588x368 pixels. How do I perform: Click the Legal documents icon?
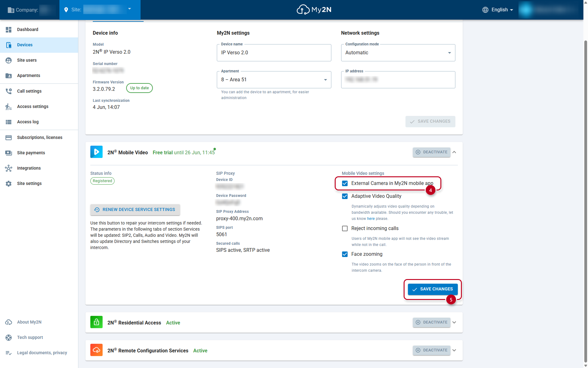[9, 353]
